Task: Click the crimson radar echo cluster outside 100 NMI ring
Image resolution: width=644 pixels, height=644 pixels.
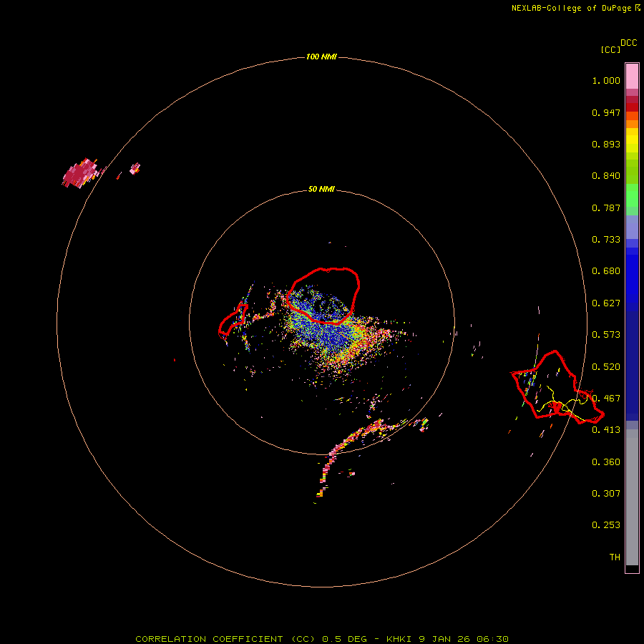Action: click(x=81, y=173)
